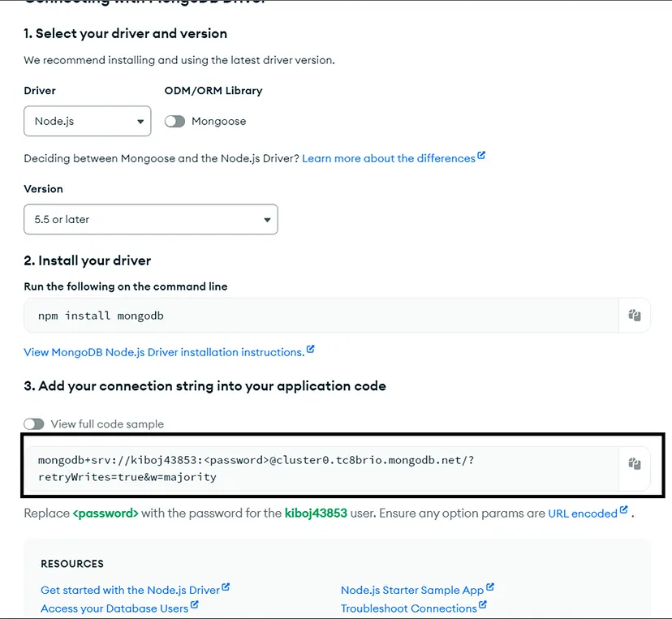Follow the URL encoded link
The image size is (672, 619).
(583, 514)
